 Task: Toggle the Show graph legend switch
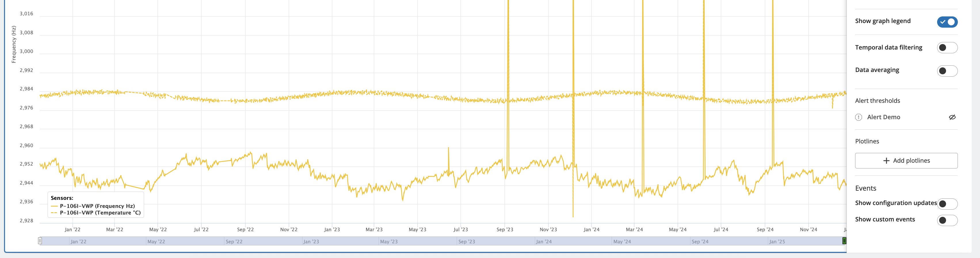point(947,22)
